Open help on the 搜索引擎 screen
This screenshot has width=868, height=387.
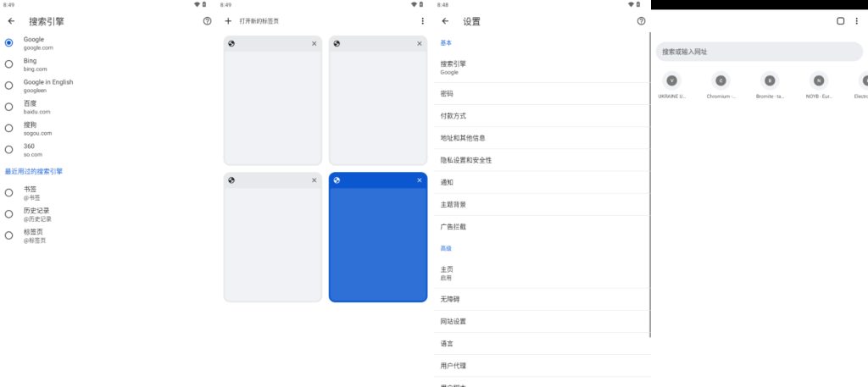207,21
